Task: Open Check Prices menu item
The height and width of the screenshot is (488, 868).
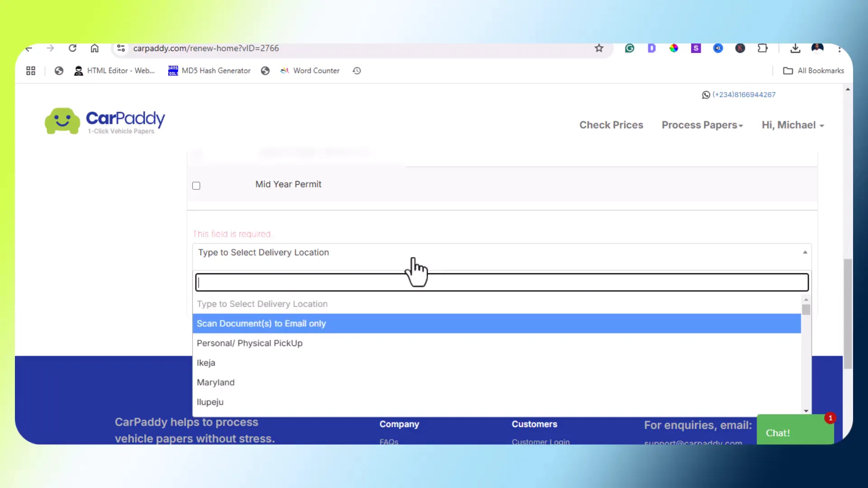Action: tap(611, 125)
